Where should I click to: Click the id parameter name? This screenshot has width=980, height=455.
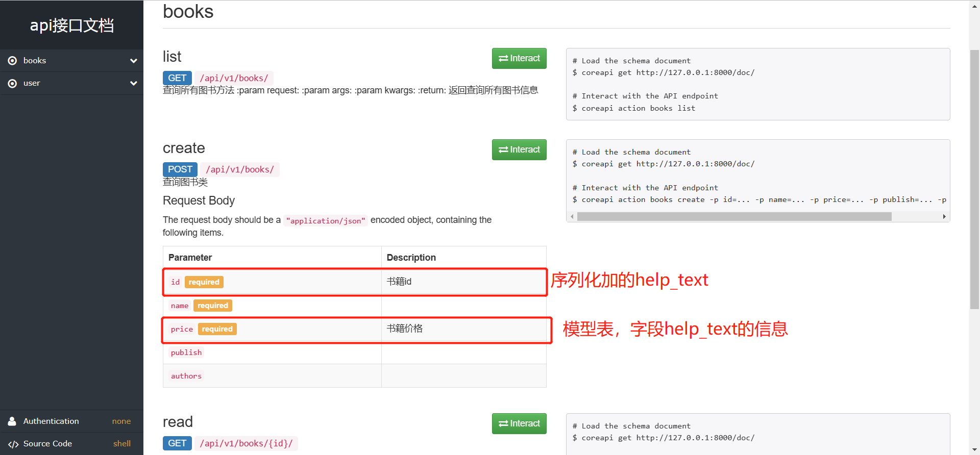click(x=175, y=282)
